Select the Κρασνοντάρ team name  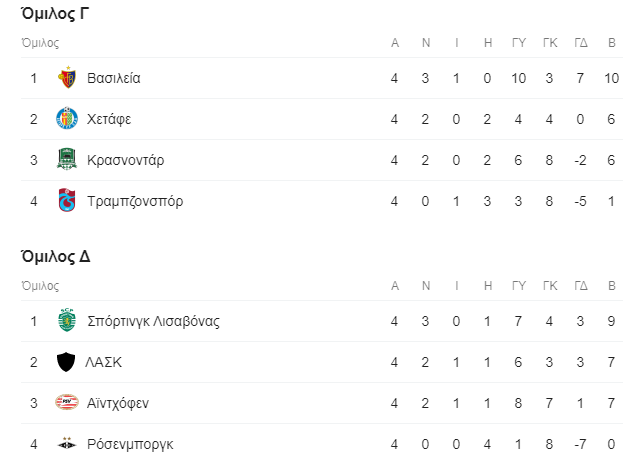pyautogui.click(x=126, y=160)
